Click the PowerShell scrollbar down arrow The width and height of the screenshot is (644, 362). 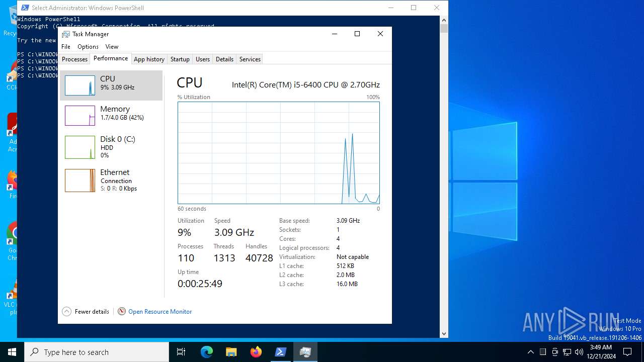point(444,333)
